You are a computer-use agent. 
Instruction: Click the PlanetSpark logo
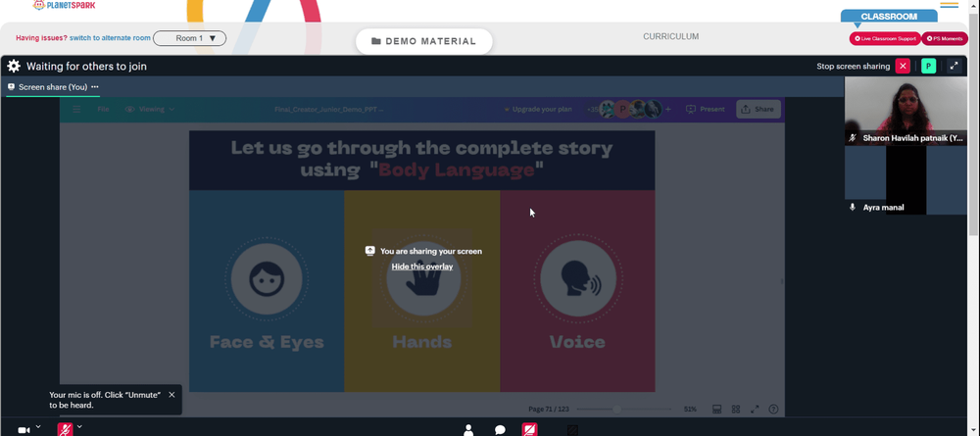(65, 5)
